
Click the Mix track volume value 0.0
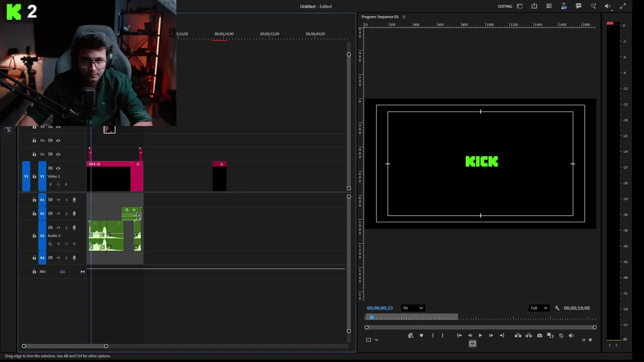(62, 272)
